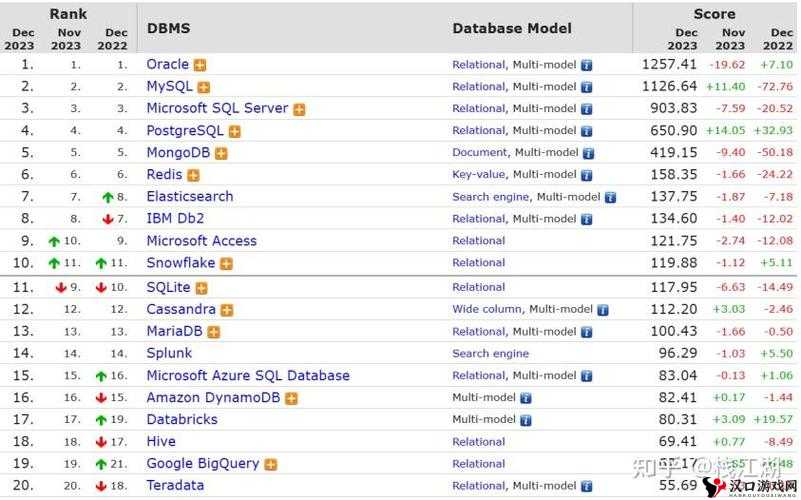The height and width of the screenshot is (500, 801).
Task: Click the plus icon after MariaDB
Action: (x=214, y=332)
